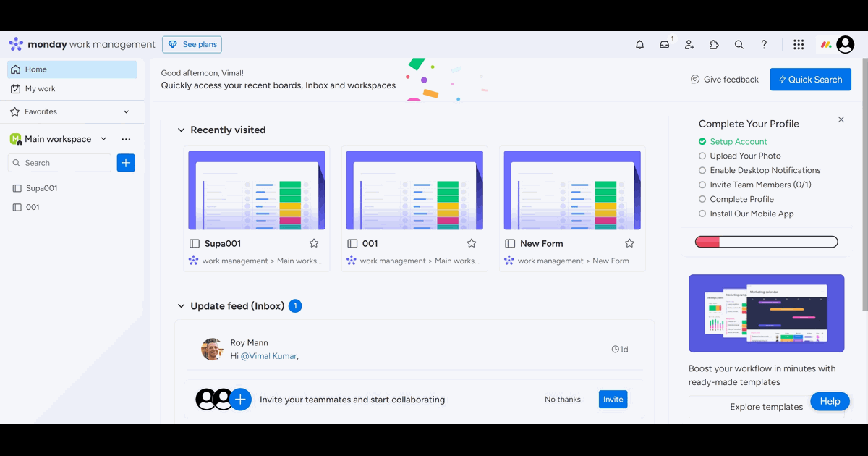The image size is (868, 456).
Task: Open the 001 board in sidebar
Action: [72, 207]
